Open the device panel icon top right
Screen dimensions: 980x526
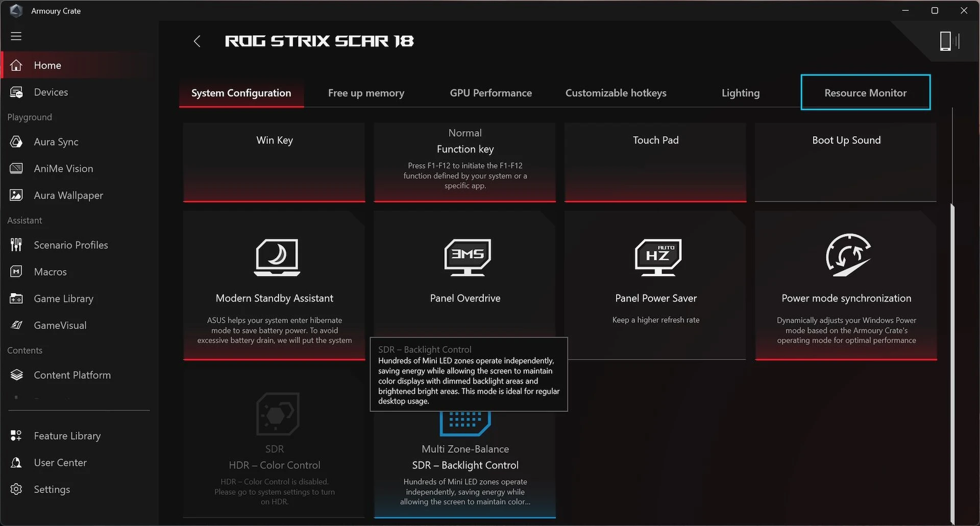click(949, 41)
